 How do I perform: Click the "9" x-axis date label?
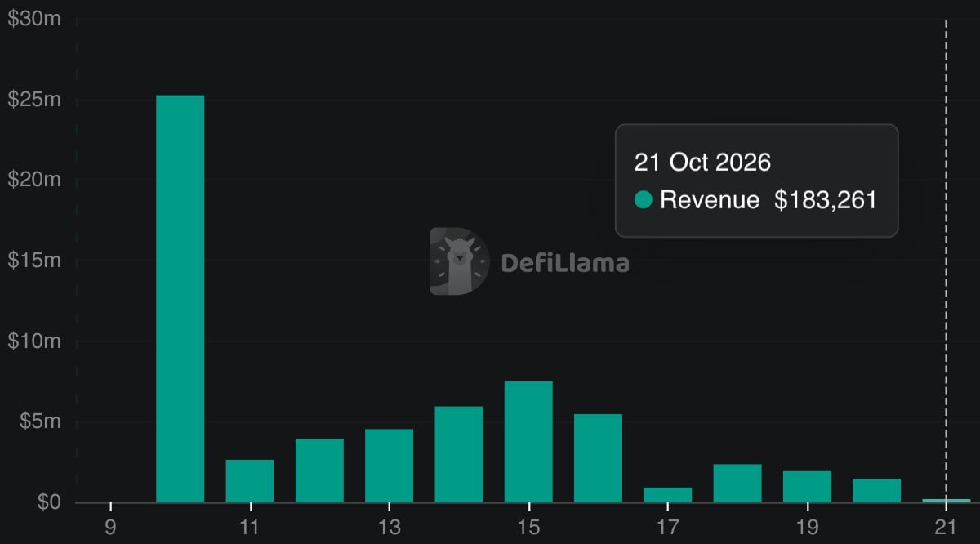[x=110, y=527]
